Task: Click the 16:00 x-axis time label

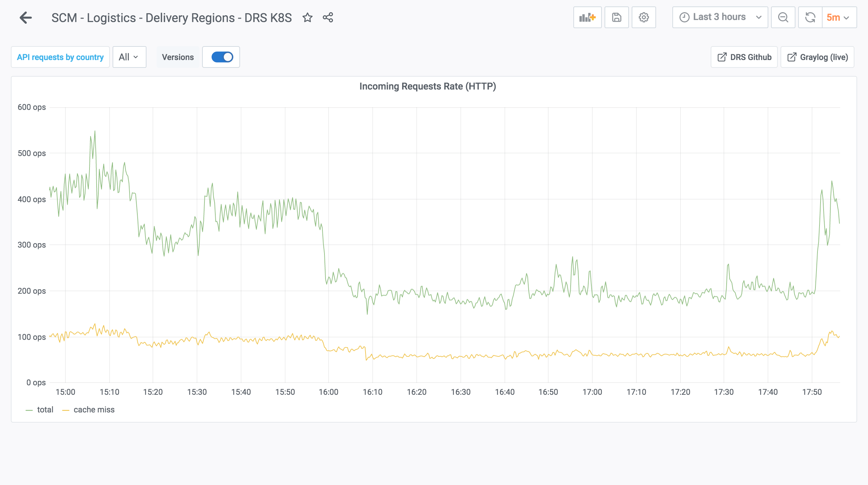Action: [329, 392]
